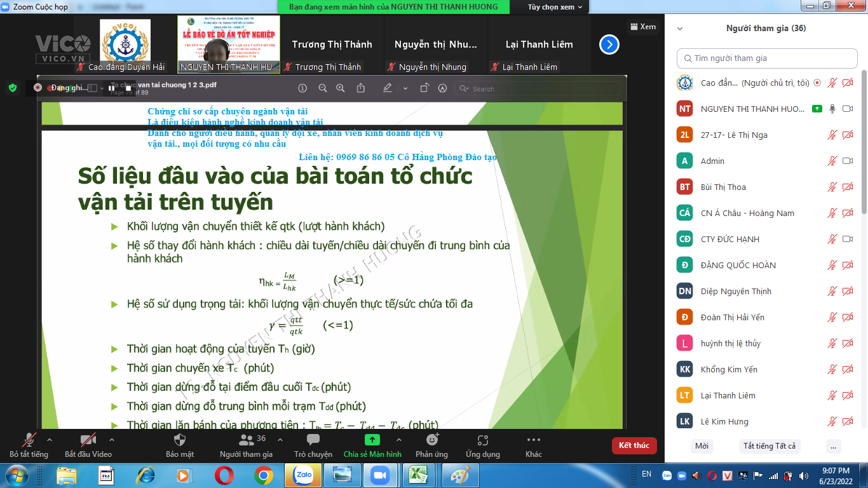Open the Ứng dụng apps icon
This screenshot has height=488, width=868.
(x=482, y=440)
